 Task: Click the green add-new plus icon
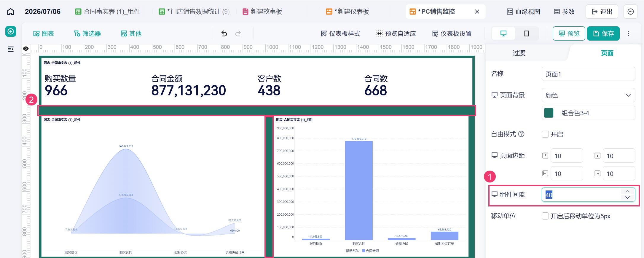click(x=11, y=31)
